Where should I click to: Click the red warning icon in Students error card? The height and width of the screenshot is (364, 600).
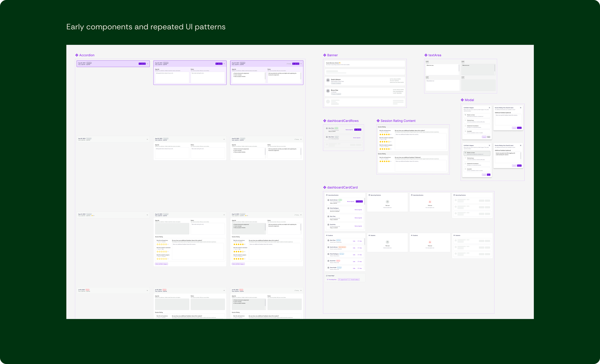pos(430,242)
